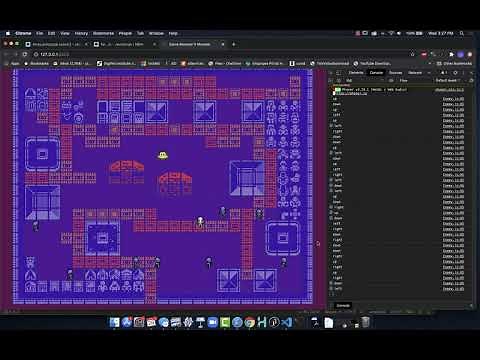Screen dimensions: 480x360
Task: Open the DevTools three-dot customize menu
Action: (463, 73)
